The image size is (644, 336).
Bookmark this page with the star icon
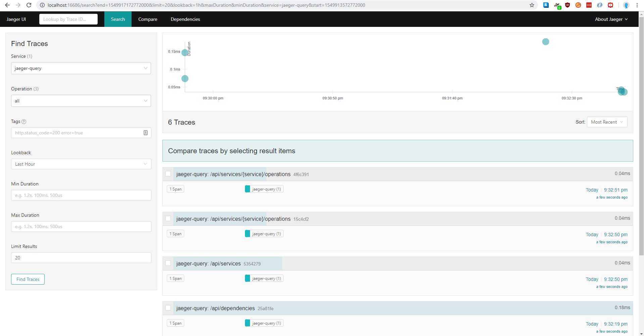[x=532, y=5]
